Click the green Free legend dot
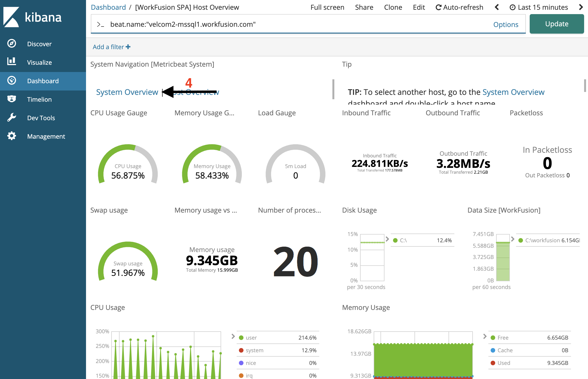The width and height of the screenshot is (588, 379). click(x=493, y=338)
